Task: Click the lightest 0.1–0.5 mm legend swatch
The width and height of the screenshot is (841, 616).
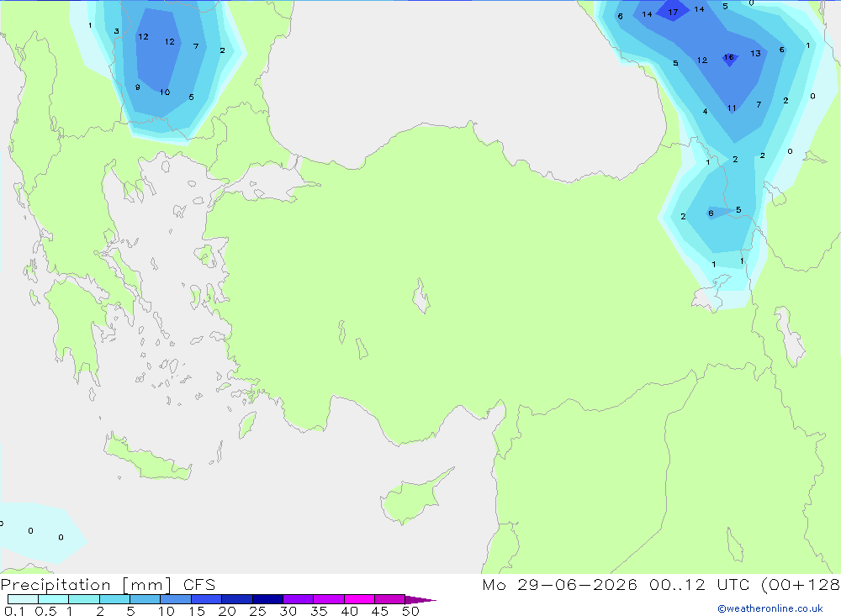Action: point(23,599)
